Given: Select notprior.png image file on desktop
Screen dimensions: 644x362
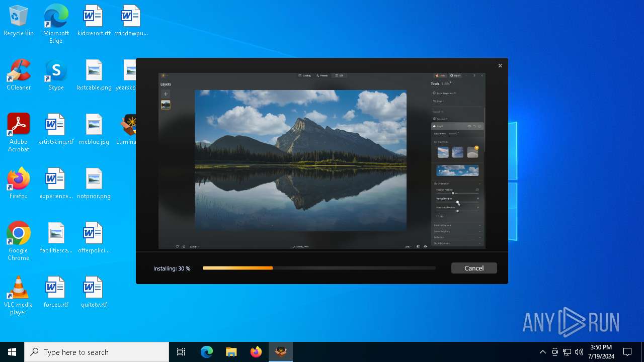Looking at the screenshot, I should click(94, 184).
